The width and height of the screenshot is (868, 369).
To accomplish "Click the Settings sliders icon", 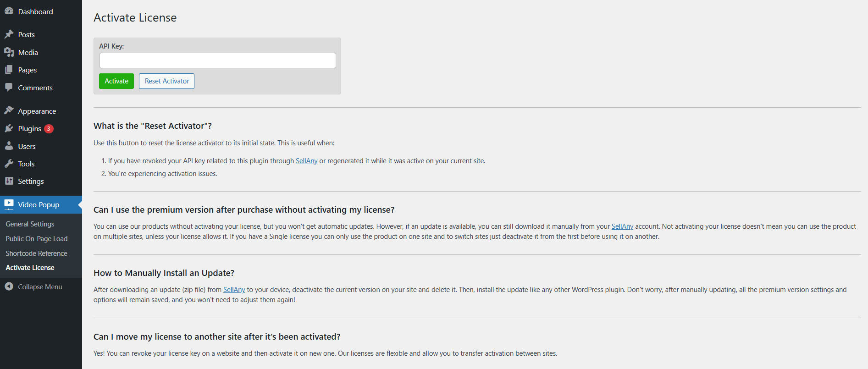I will 9,181.
